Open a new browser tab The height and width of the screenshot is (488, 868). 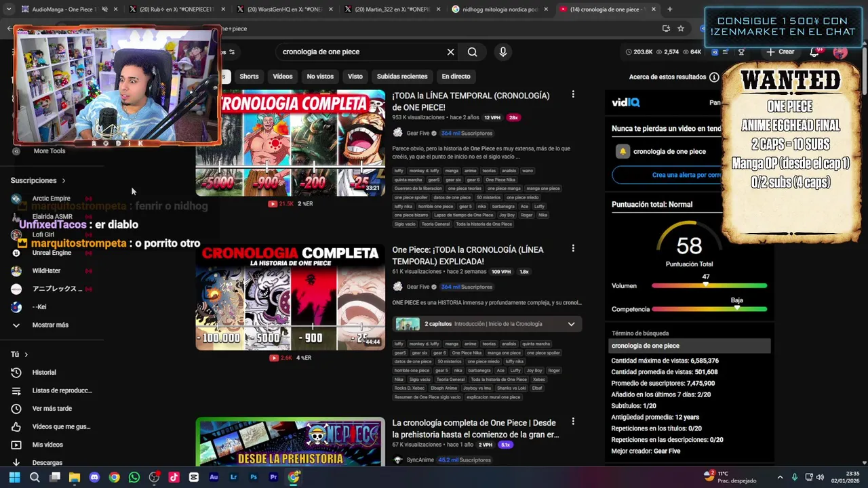click(670, 9)
